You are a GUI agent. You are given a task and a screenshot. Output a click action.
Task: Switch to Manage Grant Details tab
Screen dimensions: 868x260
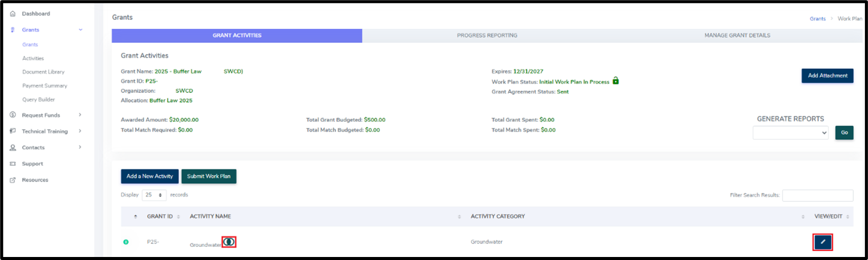(737, 36)
